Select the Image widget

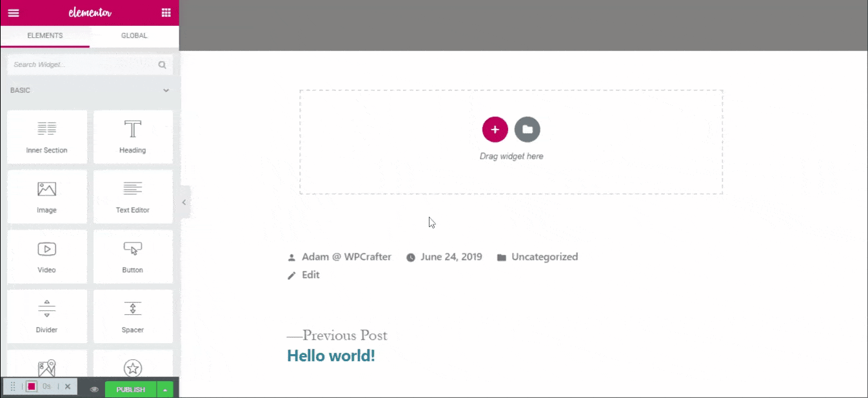[x=47, y=197]
